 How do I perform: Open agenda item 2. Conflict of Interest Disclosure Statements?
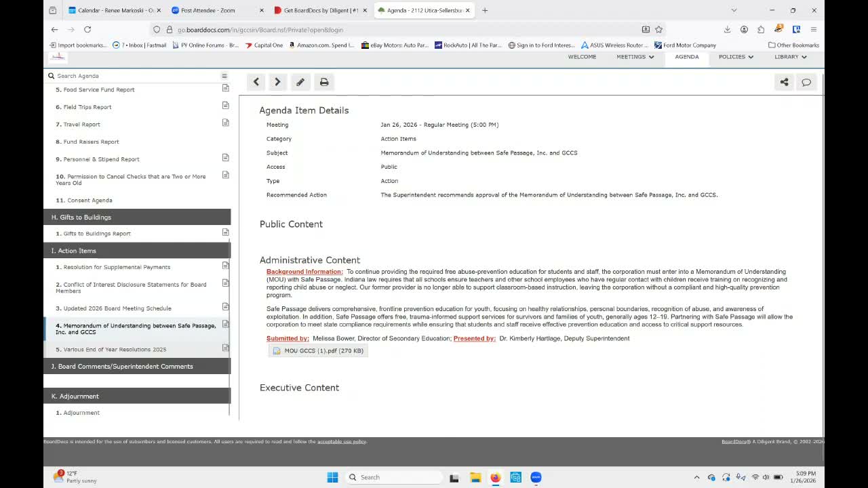click(131, 288)
